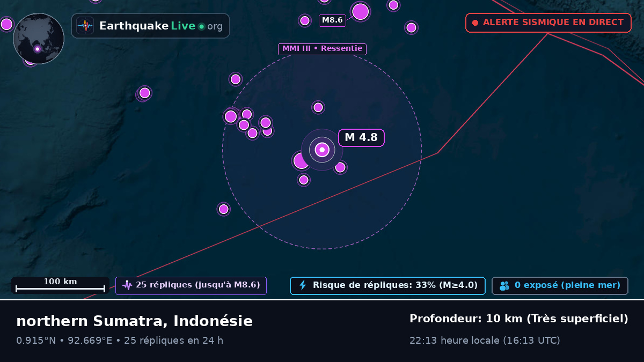
Task: Click the Risque de répliques: 33% chip
Action: point(387,286)
